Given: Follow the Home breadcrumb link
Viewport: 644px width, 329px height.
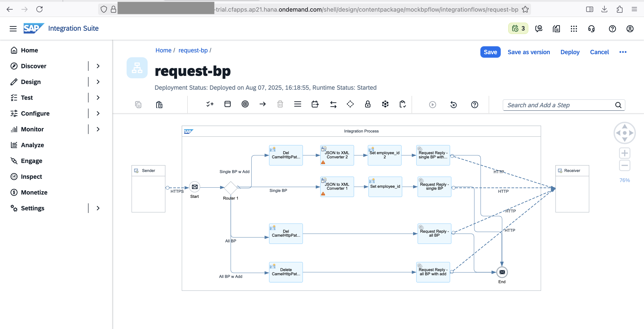Looking at the screenshot, I should [163, 50].
